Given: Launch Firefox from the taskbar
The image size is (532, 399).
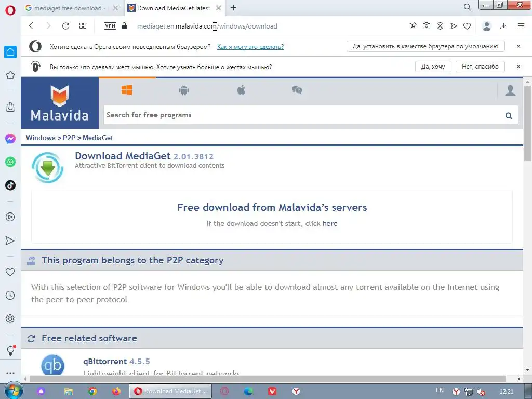Looking at the screenshot, I should click(116, 391).
